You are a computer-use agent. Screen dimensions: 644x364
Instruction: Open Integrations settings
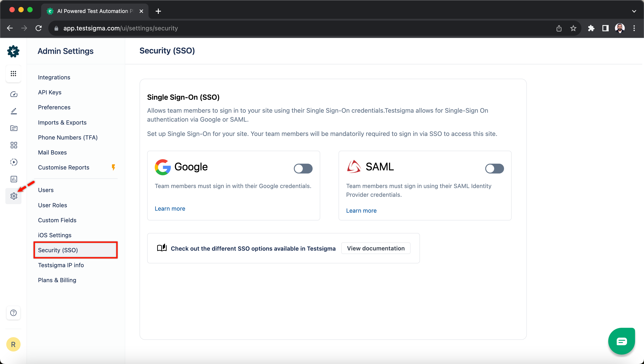click(54, 77)
